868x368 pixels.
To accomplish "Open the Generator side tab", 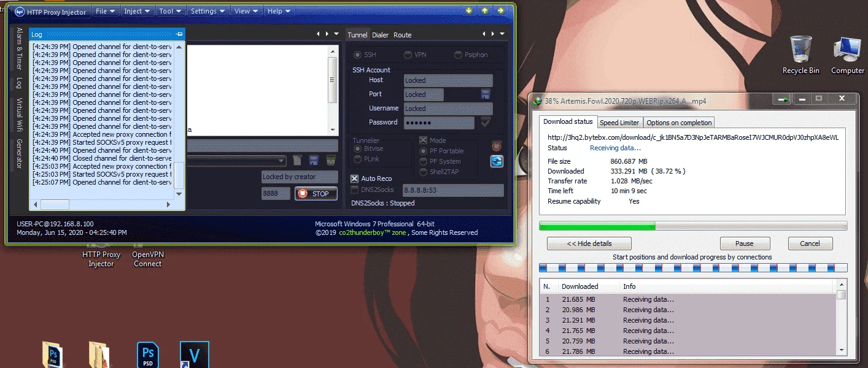I will 19,154.
